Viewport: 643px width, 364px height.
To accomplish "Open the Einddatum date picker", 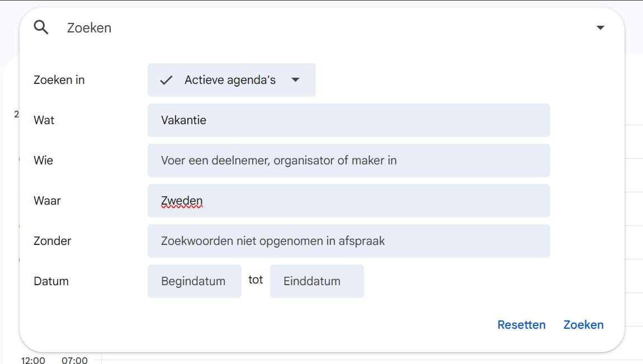I will (x=316, y=281).
